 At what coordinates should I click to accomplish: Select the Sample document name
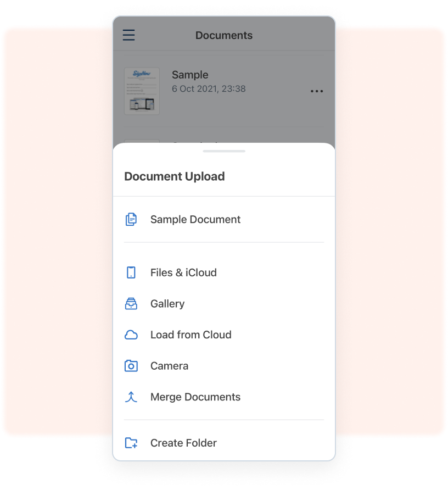click(x=190, y=75)
